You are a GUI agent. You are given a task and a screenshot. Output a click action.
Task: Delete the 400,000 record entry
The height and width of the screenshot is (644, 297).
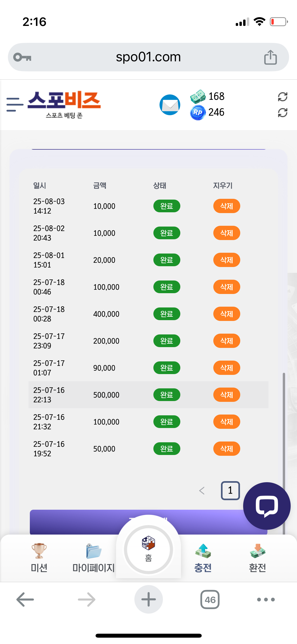(227, 314)
